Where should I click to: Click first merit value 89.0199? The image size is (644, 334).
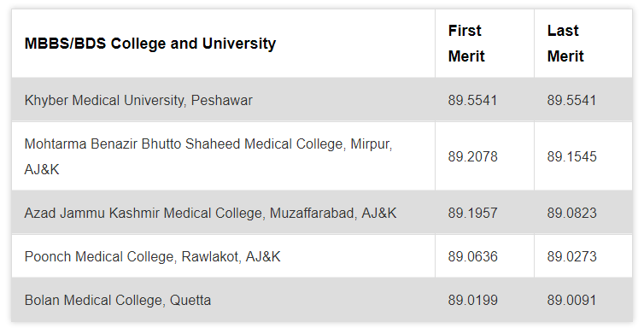(472, 301)
